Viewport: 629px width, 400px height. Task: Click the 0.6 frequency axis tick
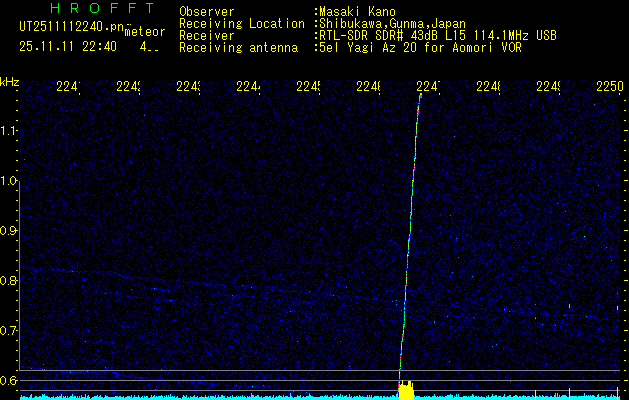click(x=9, y=380)
